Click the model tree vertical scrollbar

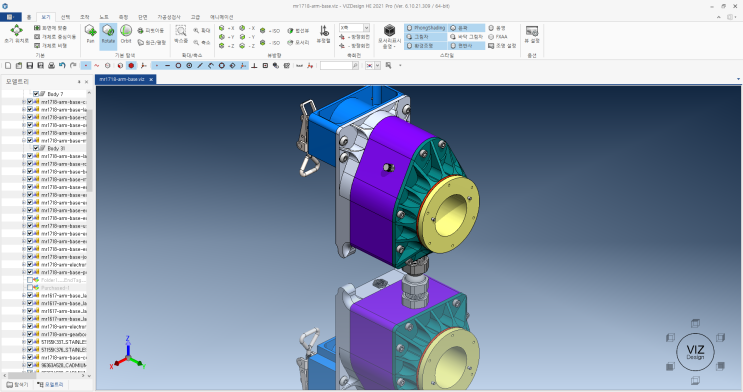coord(89,151)
